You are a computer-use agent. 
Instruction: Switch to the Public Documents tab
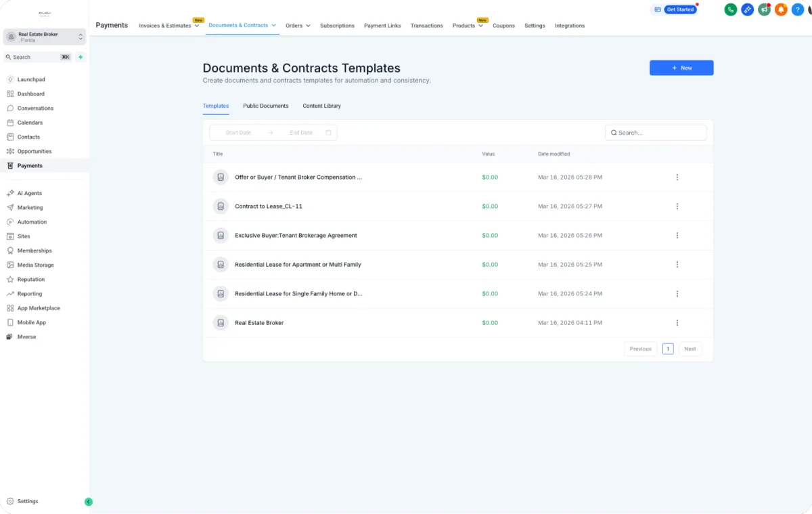(x=265, y=106)
